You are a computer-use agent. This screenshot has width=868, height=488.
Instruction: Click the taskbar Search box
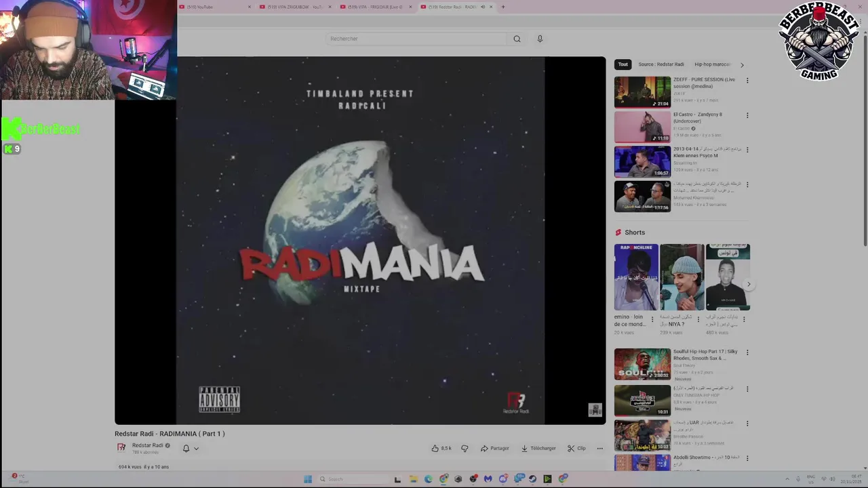(x=353, y=479)
